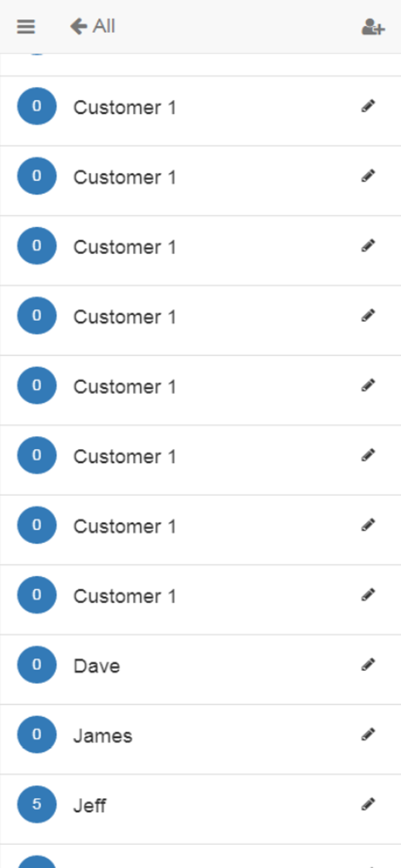Screen dimensions: 401x868
Task: Click the count badge next to James
Action: [36, 734]
